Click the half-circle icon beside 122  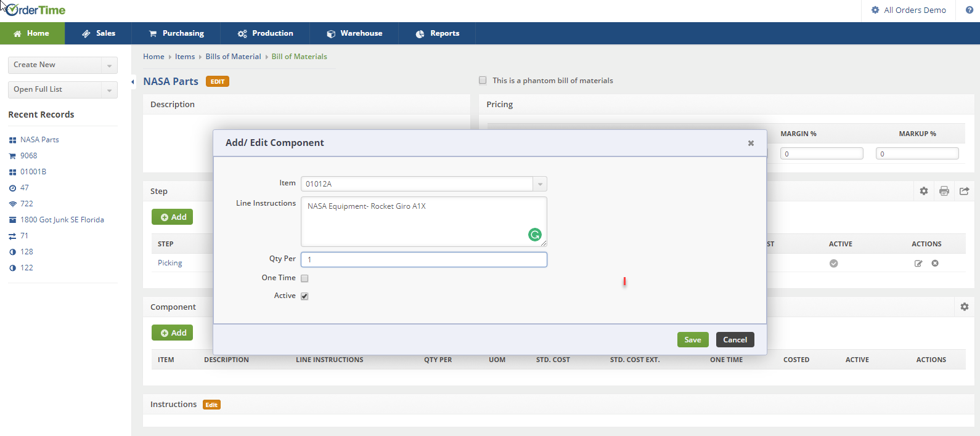pyautogui.click(x=12, y=268)
